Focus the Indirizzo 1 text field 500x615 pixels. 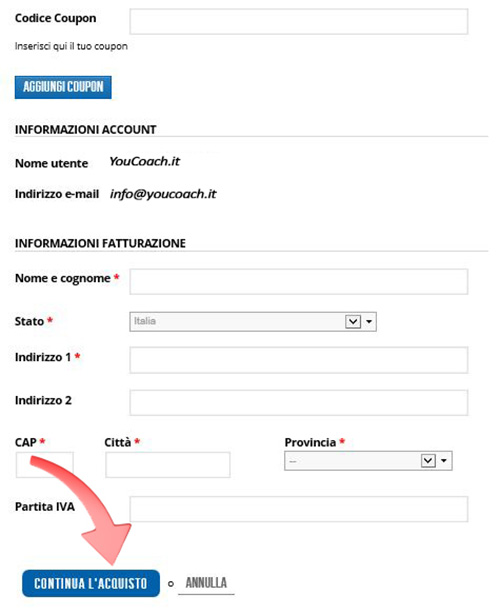click(299, 360)
